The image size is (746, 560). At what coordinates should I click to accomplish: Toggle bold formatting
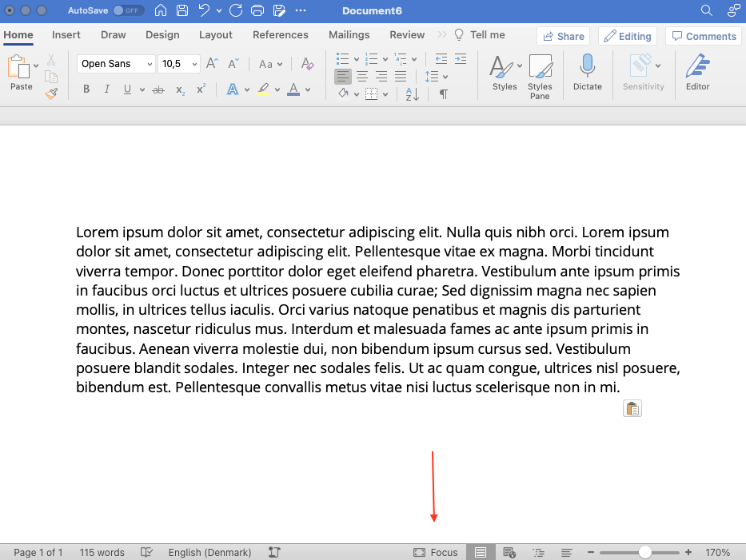[86, 89]
